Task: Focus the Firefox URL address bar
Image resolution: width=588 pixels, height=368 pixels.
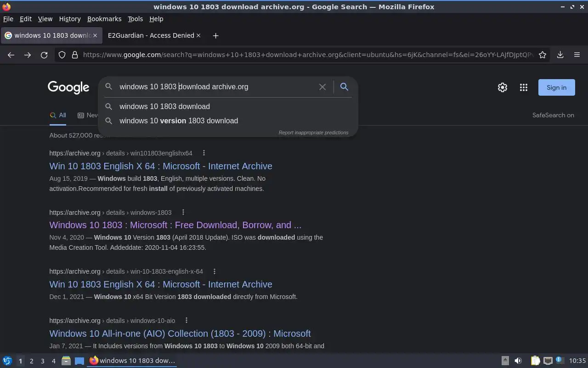Action: 308,55
